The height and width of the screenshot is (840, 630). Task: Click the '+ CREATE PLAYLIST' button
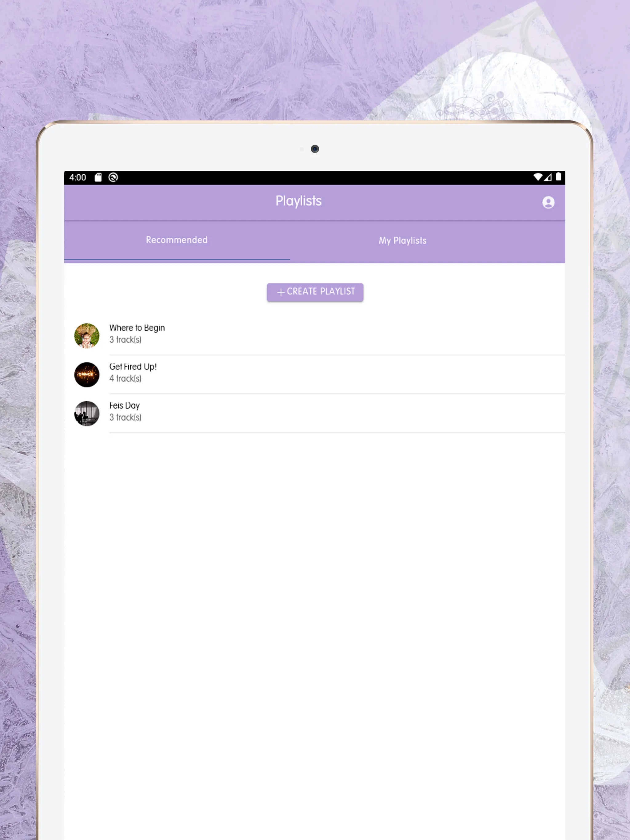pos(315,292)
